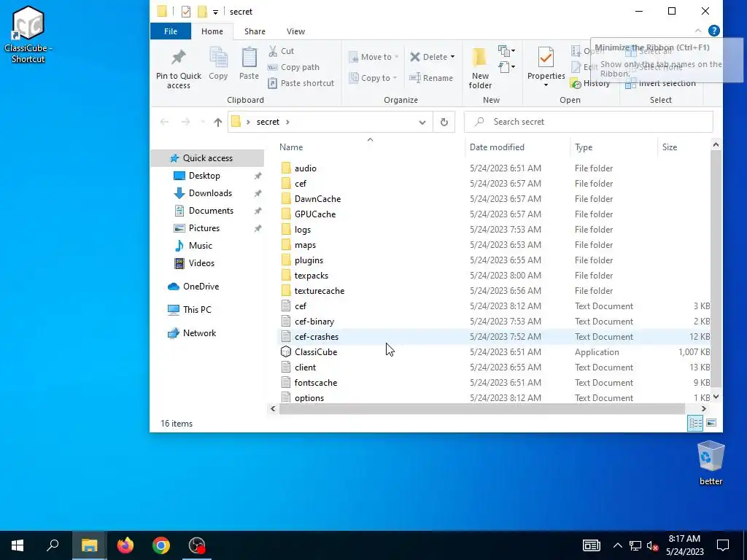The image size is (747, 560).
Task: Click the horizontal scrollbar right arrow
Action: 704,408
